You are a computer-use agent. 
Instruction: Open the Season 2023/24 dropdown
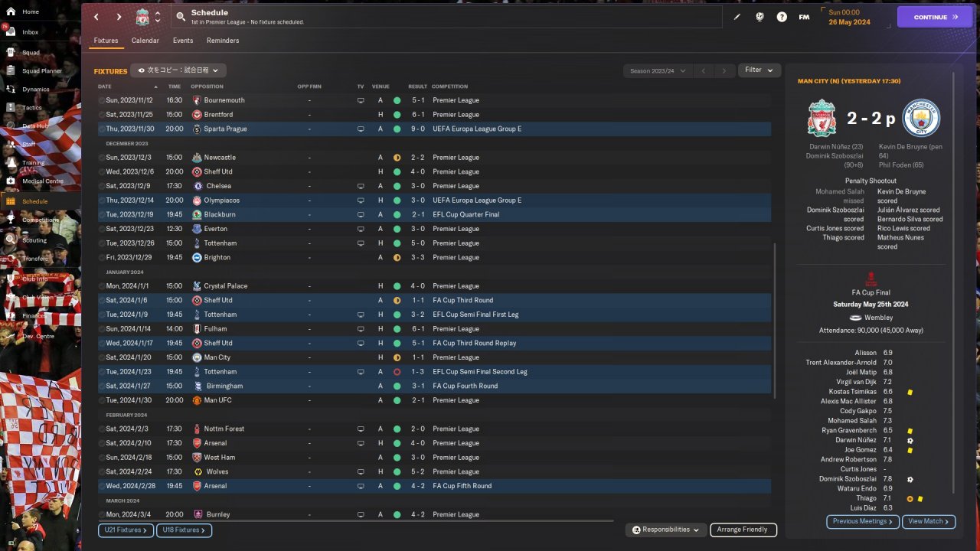(656, 70)
